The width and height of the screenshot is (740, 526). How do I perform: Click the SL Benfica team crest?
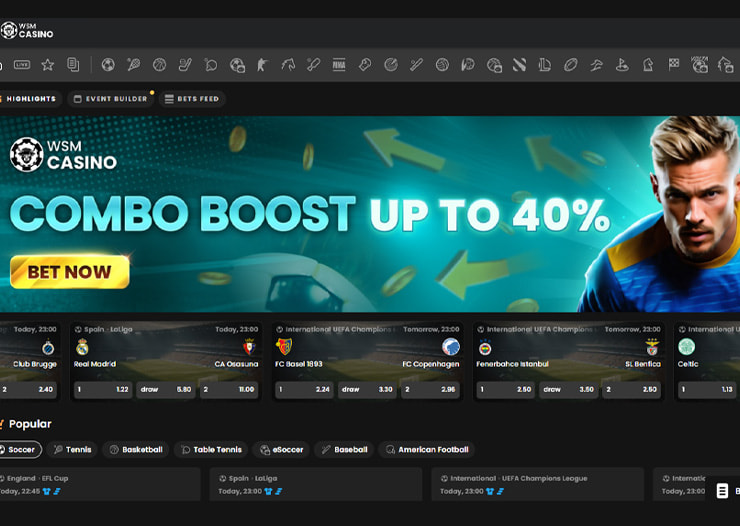pos(653,347)
